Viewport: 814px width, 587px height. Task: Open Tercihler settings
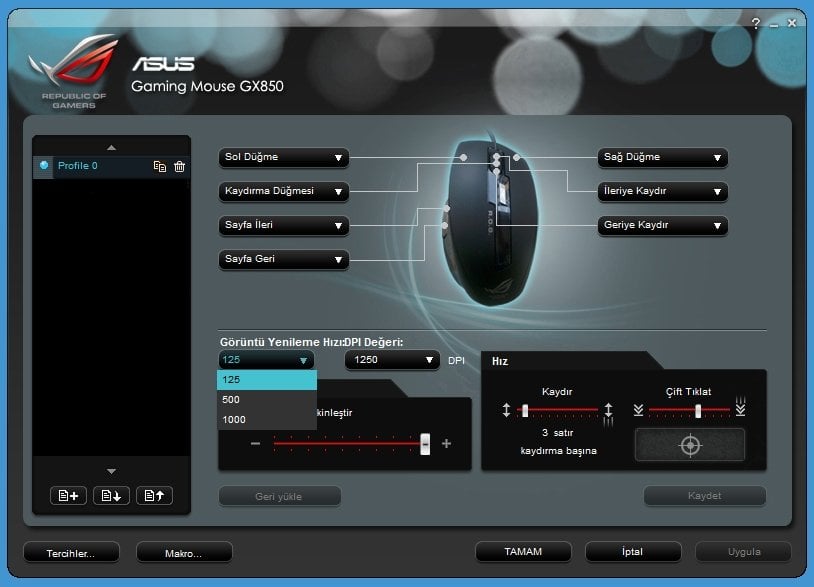(70, 552)
